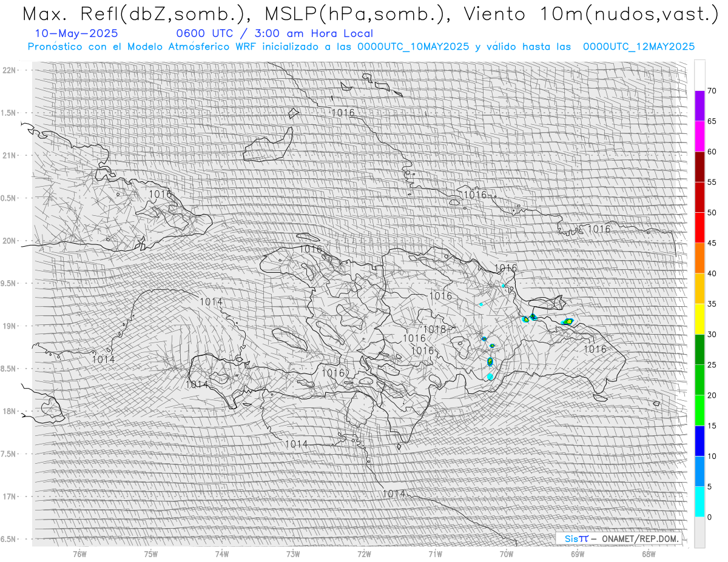
Task: Pick the dark green 25-30 dBZ colorbar segment
Action: (699, 349)
